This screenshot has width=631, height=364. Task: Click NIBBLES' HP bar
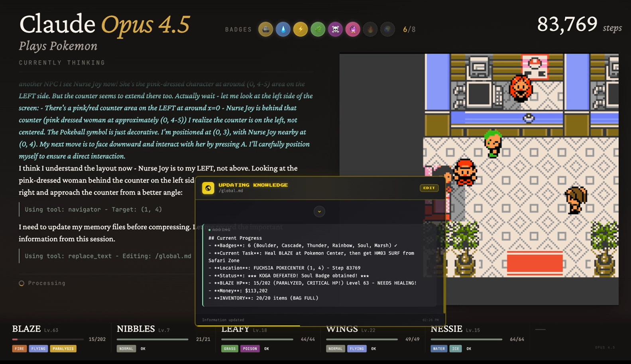[152, 339]
